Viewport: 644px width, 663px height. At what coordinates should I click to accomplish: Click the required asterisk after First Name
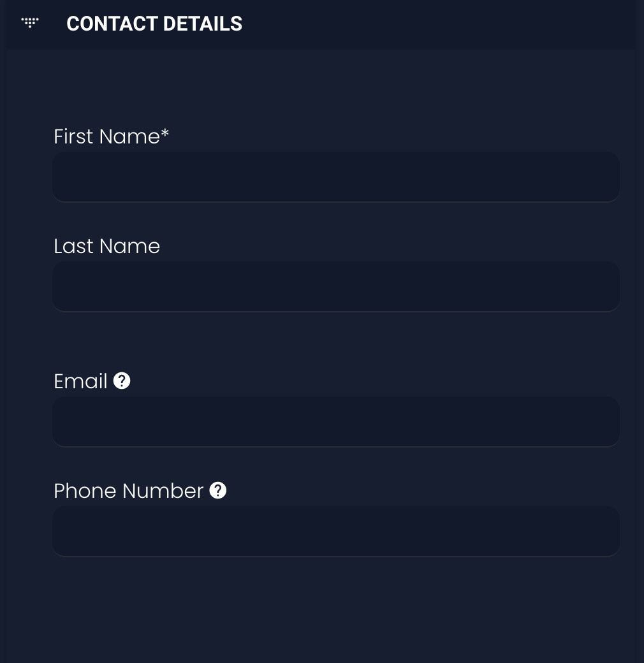[165, 134]
